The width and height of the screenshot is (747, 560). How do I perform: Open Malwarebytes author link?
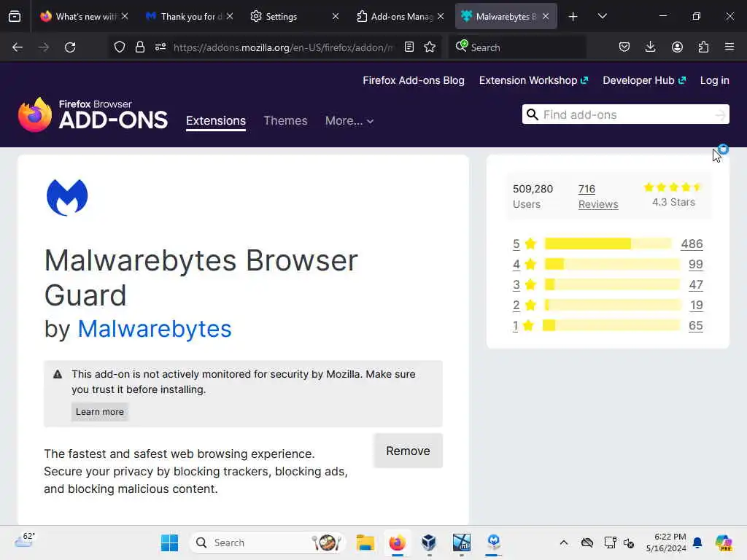pyautogui.click(x=155, y=329)
